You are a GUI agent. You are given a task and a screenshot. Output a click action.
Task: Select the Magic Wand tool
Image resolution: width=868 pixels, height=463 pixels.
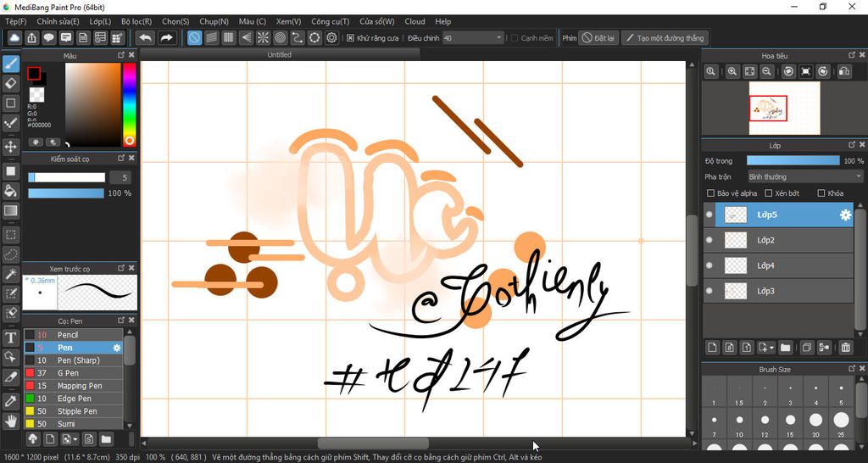[x=10, y=274]
